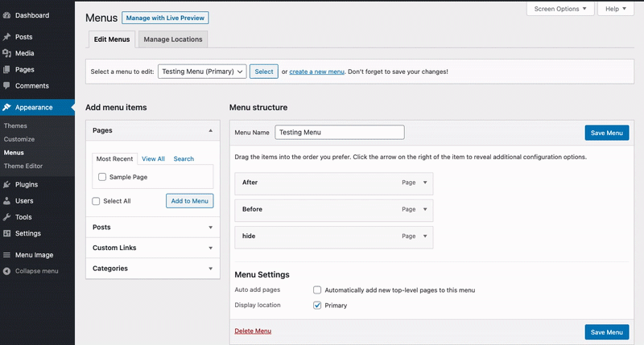The width and height of the screenshot is (644, 345).
Task: Focus the Menu Name text field
Action: 340,133
